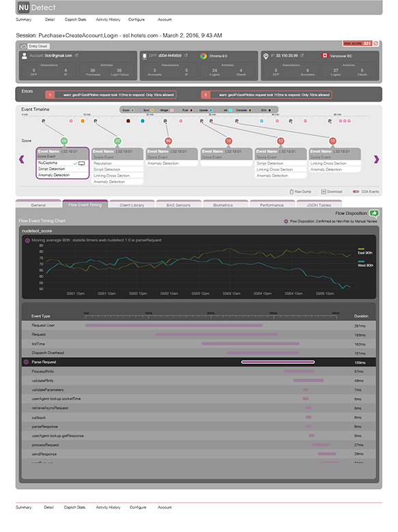This screenshot has height=532, width=398.
Task: Open the General tab
Action: (x=38, y=204)
